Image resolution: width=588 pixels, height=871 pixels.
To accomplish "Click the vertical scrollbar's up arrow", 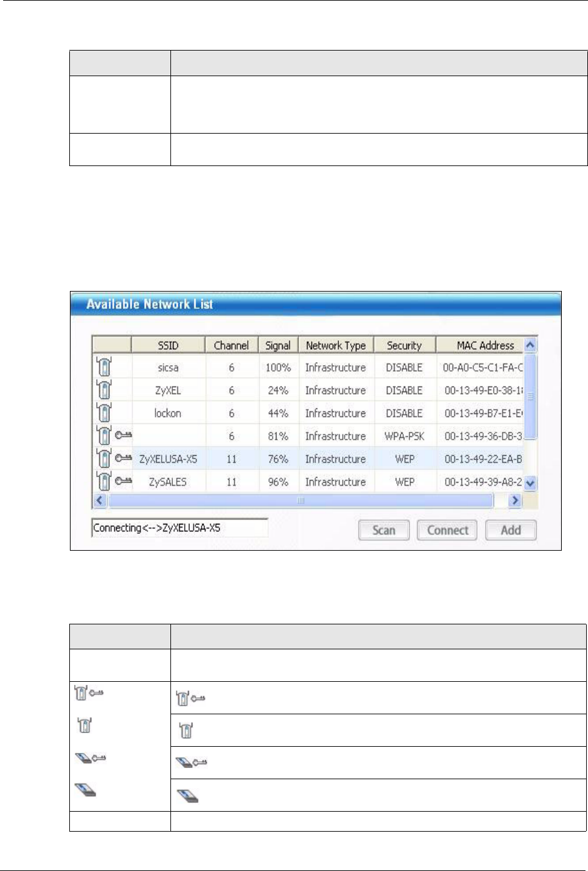I will (530, 345).
